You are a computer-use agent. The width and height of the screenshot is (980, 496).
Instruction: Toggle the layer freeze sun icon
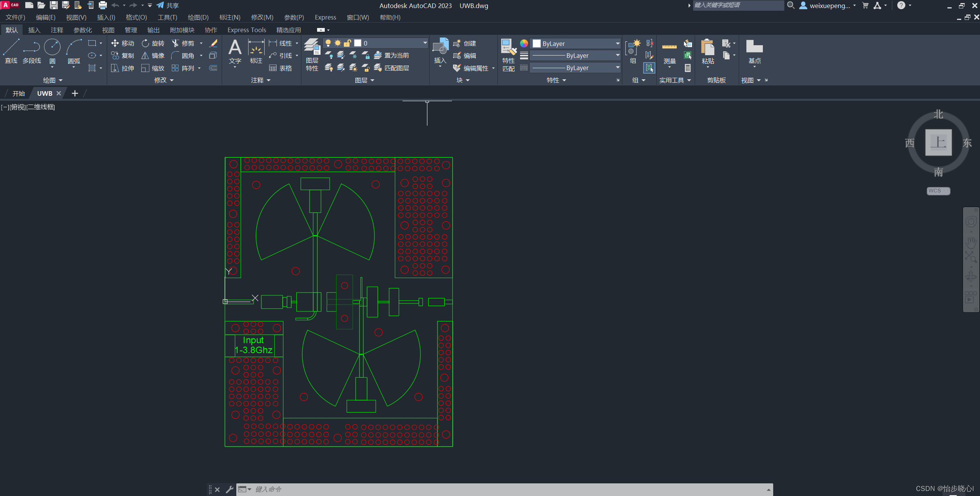pyautogui.click(x=337, y=43)
